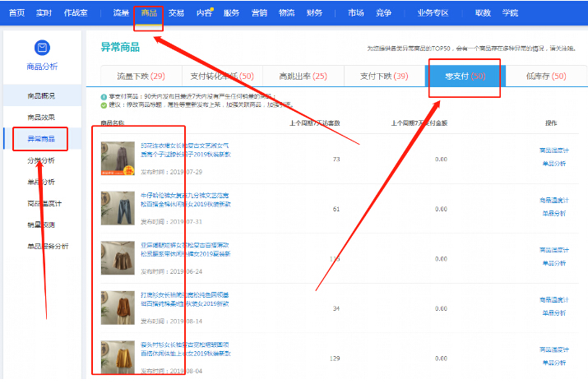Viewport: 588px width, 384px height.
Task: Open the 商品 menu in top navigation
Action: click(x=149, y=13)
